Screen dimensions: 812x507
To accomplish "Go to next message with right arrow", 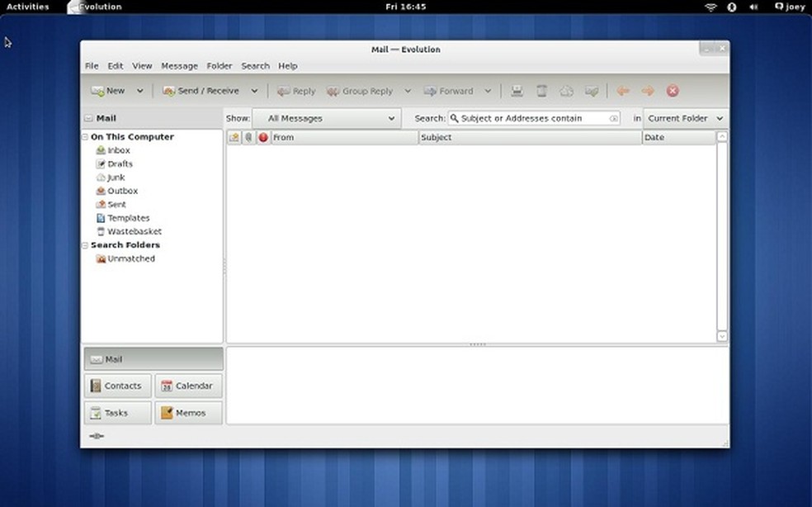I will (x=648, y=91).
